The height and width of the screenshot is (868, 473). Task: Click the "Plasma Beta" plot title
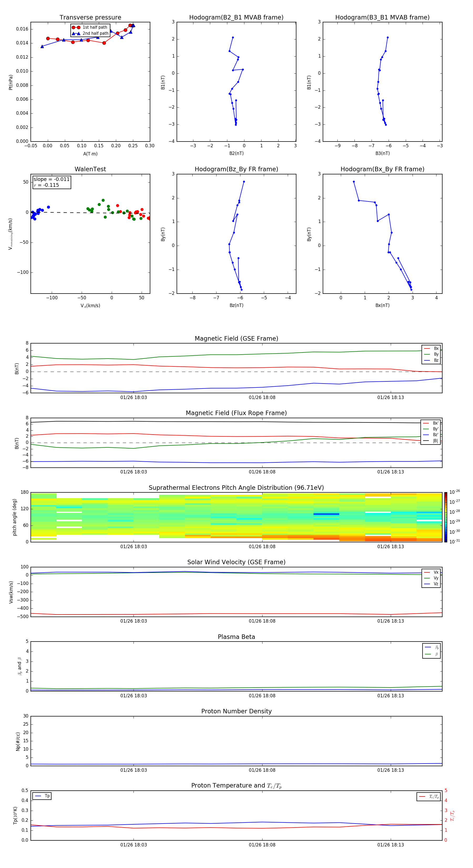click(236, 637)
